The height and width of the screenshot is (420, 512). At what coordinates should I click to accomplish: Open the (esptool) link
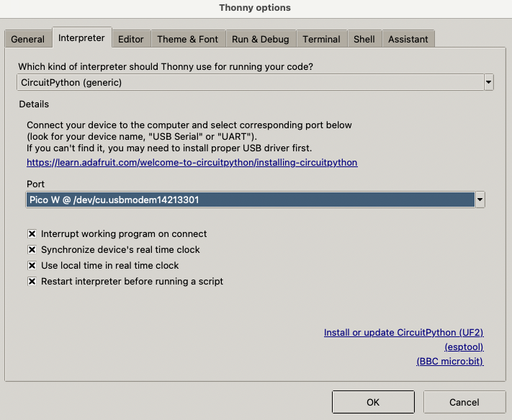coord(464,347)
